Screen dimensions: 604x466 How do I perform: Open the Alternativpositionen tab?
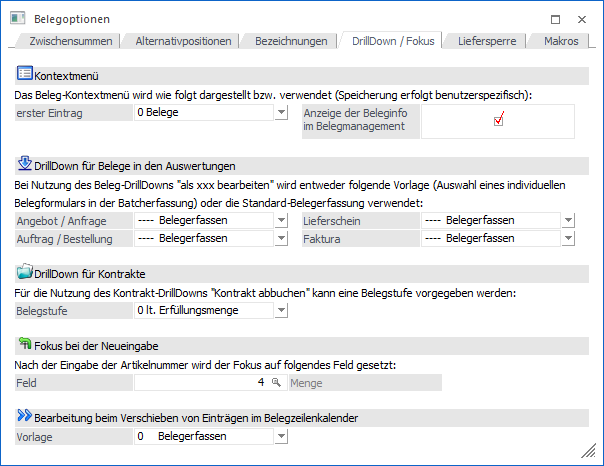coord(186,41)
